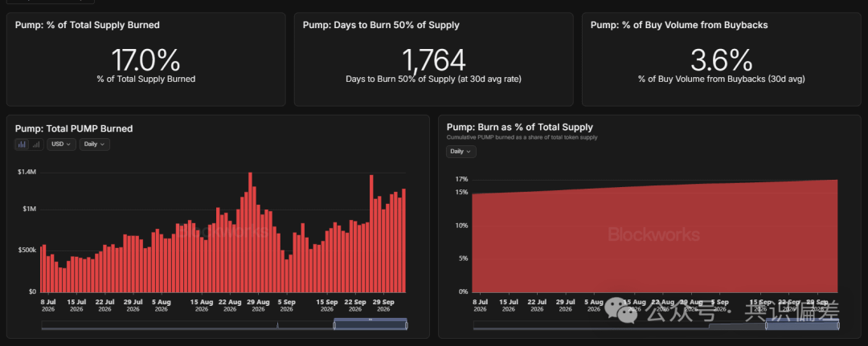
Task: Click the WeChat logo icon in watermark
Action: point(621,311)
